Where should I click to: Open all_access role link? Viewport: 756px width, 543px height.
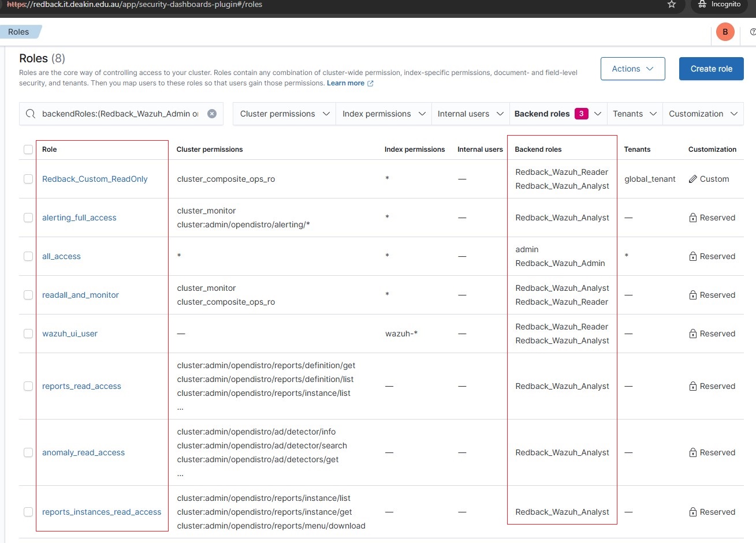coord(61,256)
